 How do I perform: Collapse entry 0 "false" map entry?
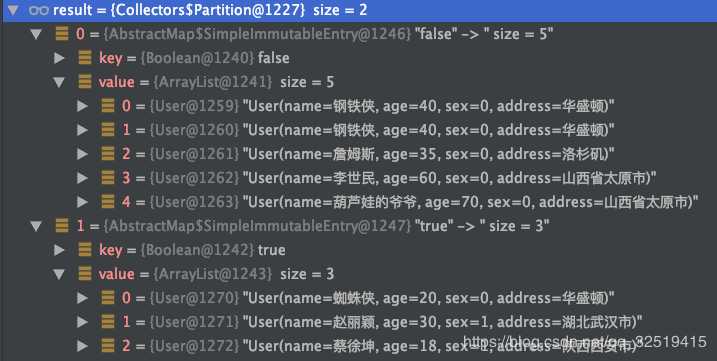36,34
